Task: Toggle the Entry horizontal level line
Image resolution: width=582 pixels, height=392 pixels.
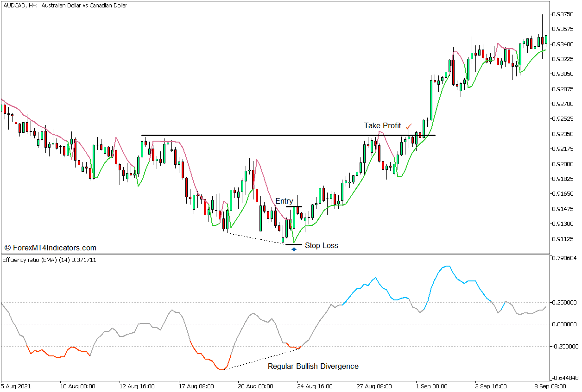Action: click(294, 207)
